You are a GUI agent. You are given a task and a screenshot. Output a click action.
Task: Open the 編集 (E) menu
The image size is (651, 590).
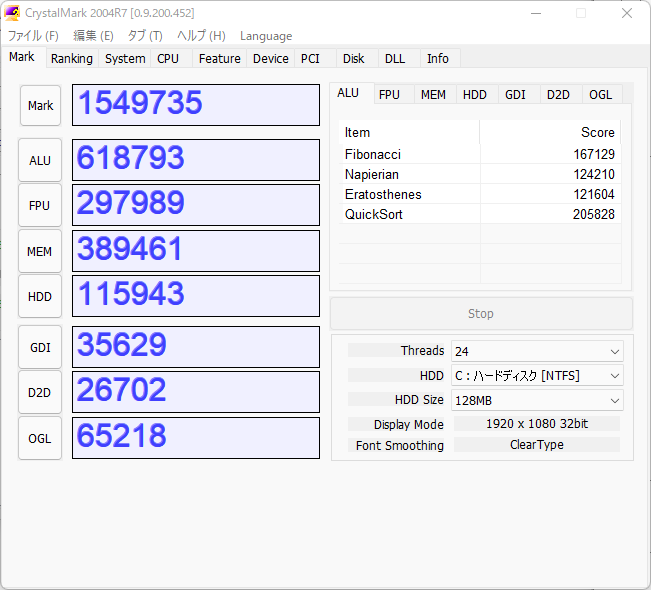[93, 36]
